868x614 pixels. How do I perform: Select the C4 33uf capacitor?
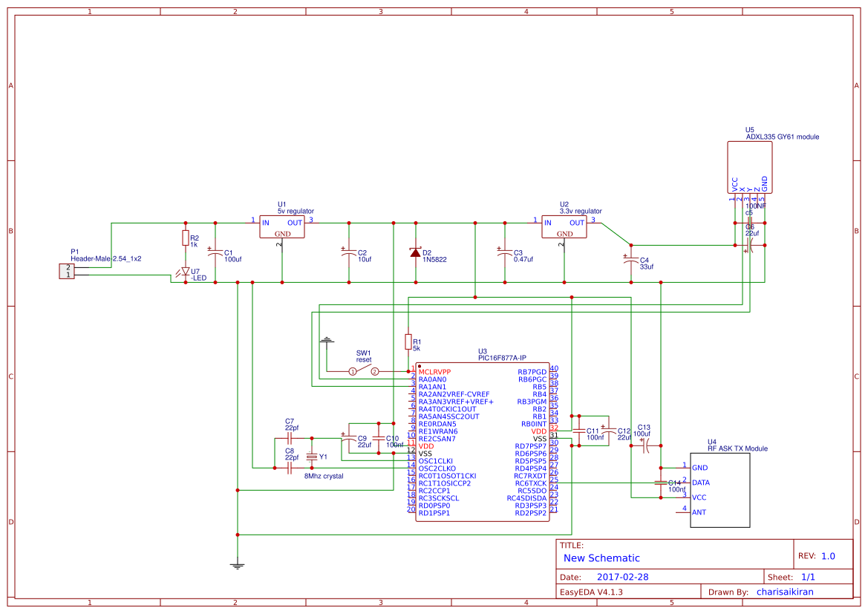pyautogui.click(x=630, y=260)
